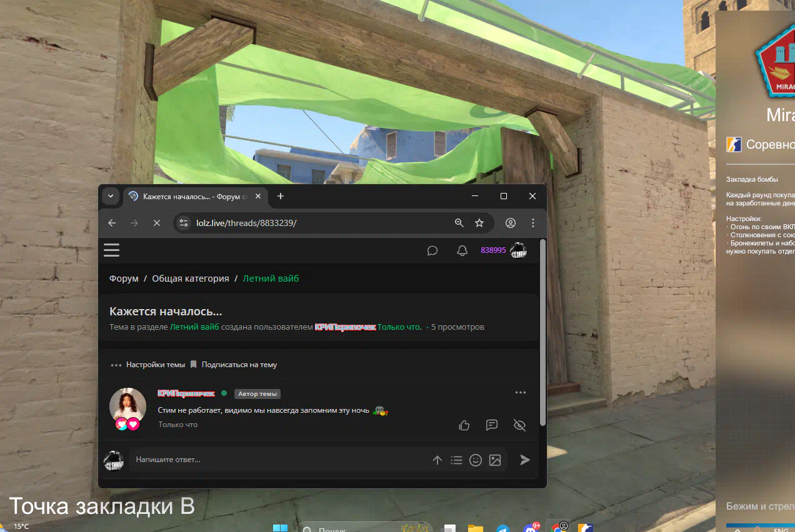
Task: View site information icon in address bar
Action: pyautogui.click(x=183, y=223)
